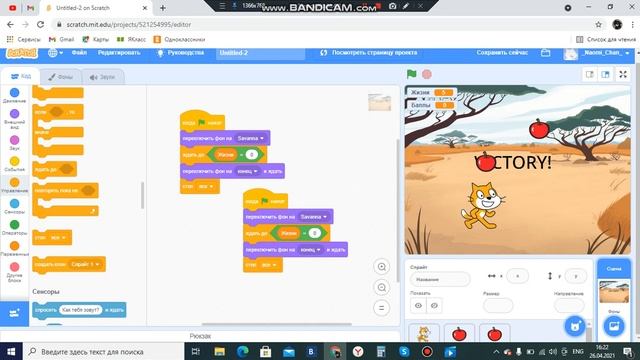The height and width of the screenshot is (360, 640).
Task: Click the Add Extension button below categories
Action: pyautogui.click(x=14, y=313)
